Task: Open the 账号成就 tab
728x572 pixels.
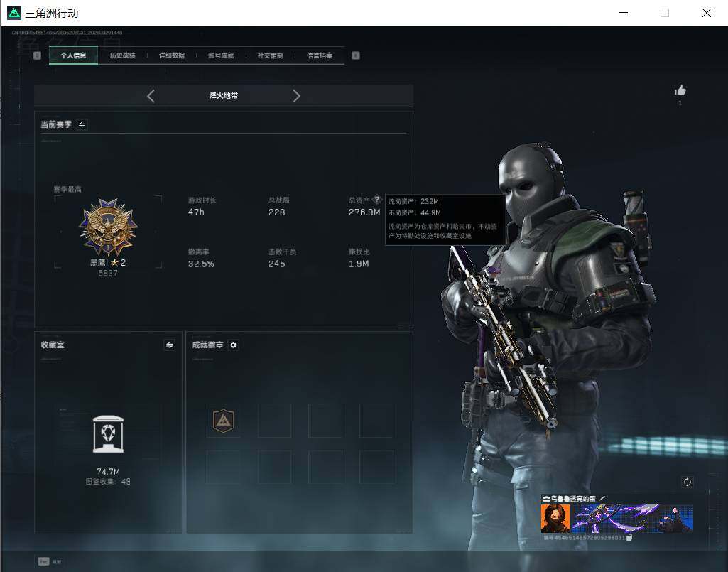Action: (221, 55)
